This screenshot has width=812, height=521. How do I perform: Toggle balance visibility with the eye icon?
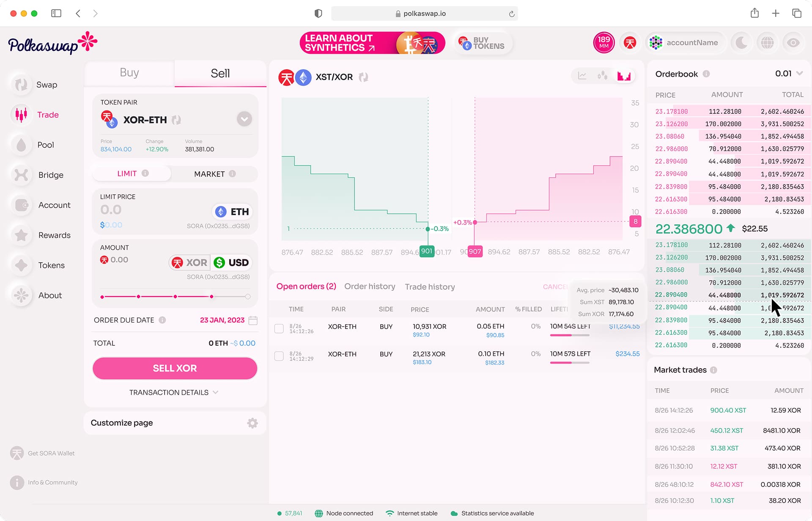[793, 42]
